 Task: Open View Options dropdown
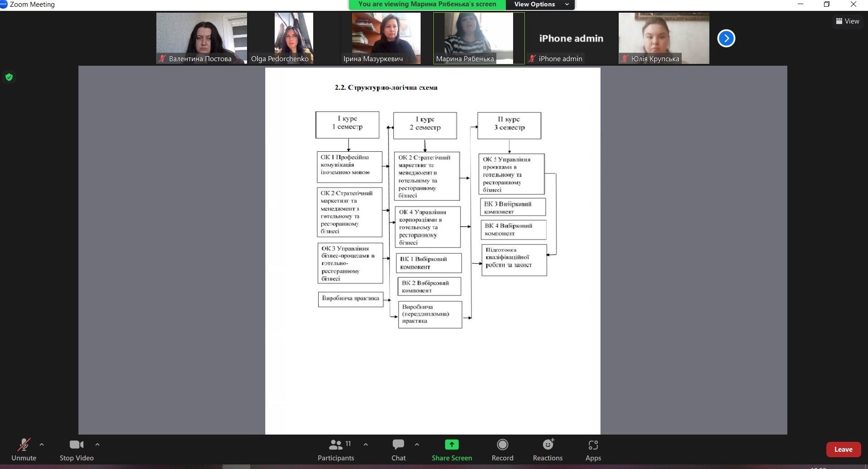click(x=541, y=5)
